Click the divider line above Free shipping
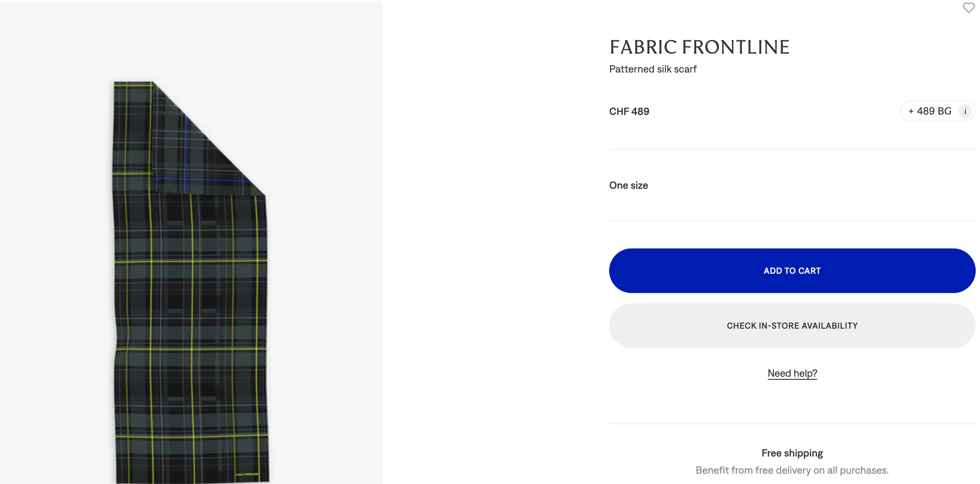The width and height of the screenshot is (980, 484). click(x=792, y=424)
